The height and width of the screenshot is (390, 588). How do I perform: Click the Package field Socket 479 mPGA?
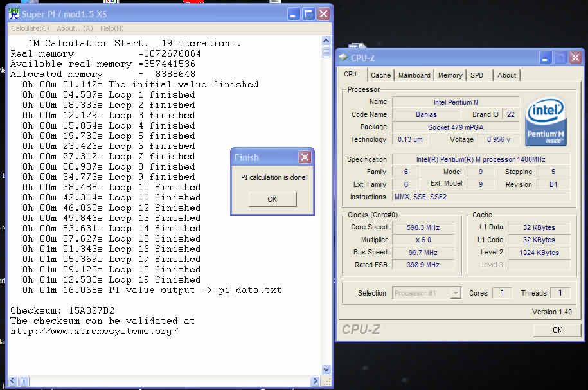(x=456, y=127)
